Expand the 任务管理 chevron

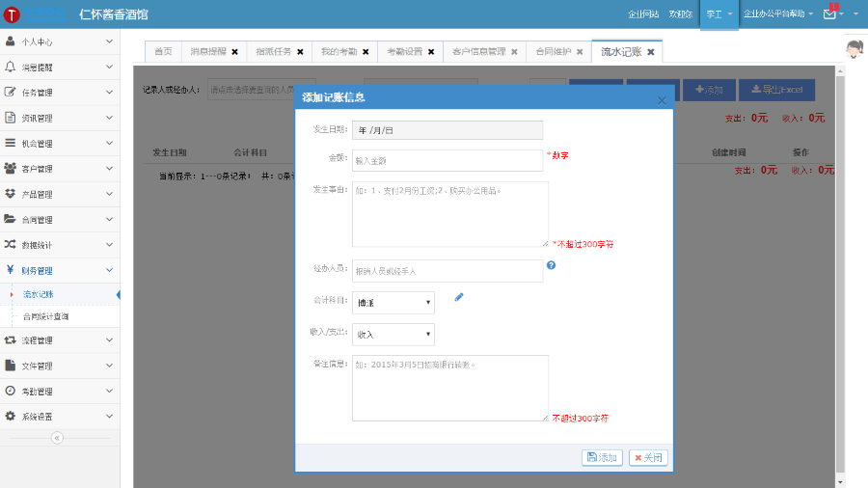click(x=109, y=92)
